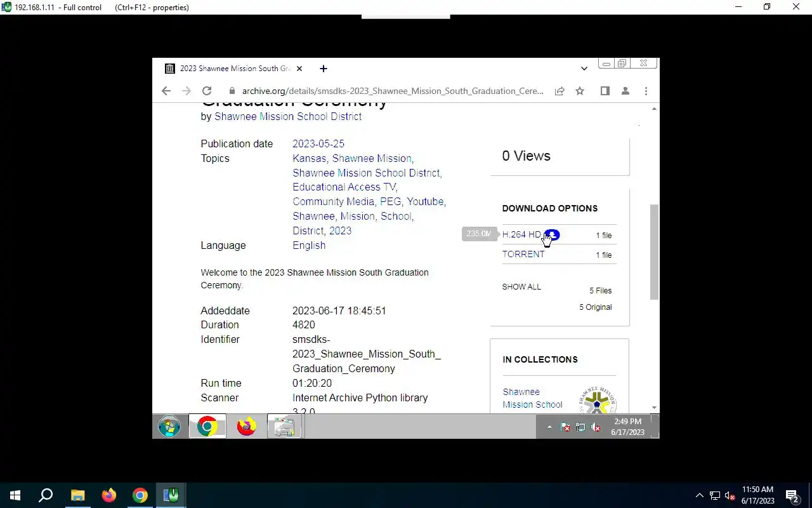Image resolution: width=812 pixels, height=508 pixels.
Task: Open the Shawnee Mission School District topic link
Action: coord(366,173)
